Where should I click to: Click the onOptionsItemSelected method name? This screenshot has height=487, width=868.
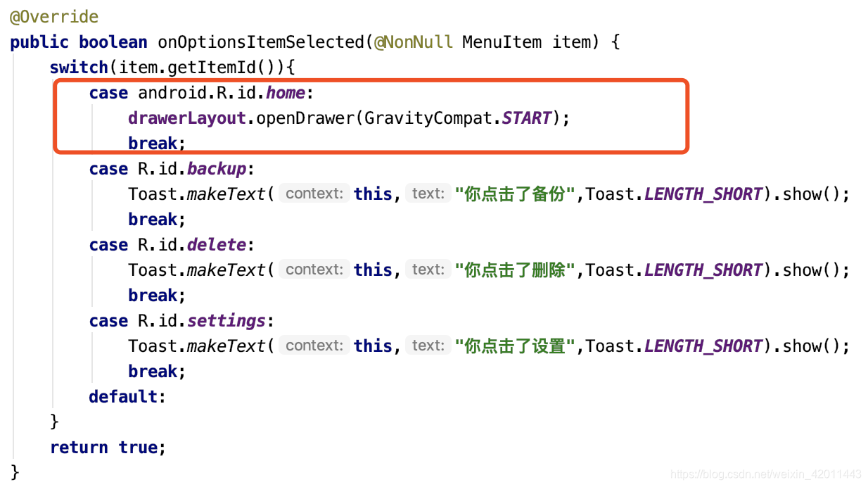(261, 42)
